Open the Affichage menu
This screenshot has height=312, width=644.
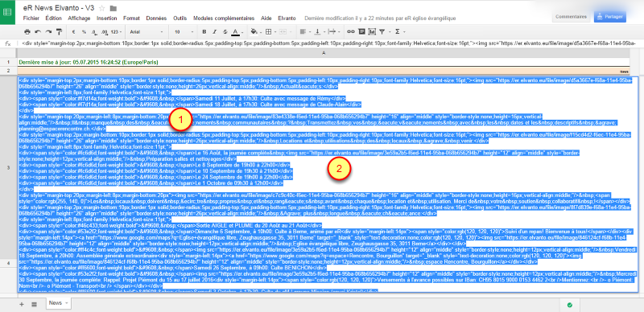tap(79, 18)
